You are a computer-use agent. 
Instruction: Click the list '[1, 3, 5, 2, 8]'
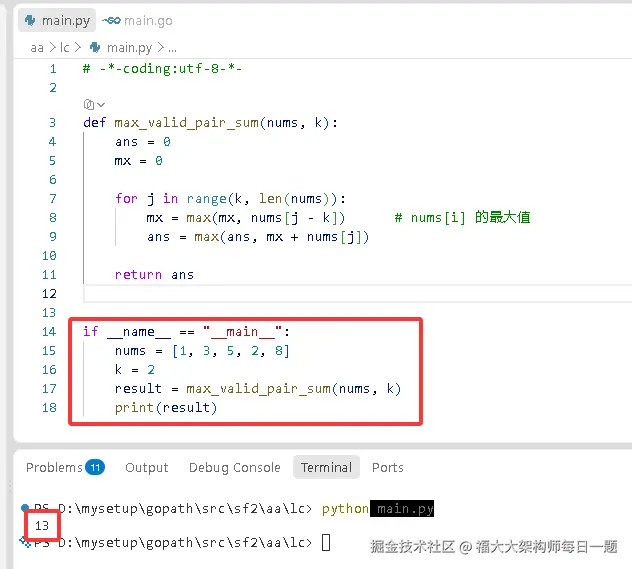pyautogui.click(x=231, y=351)
